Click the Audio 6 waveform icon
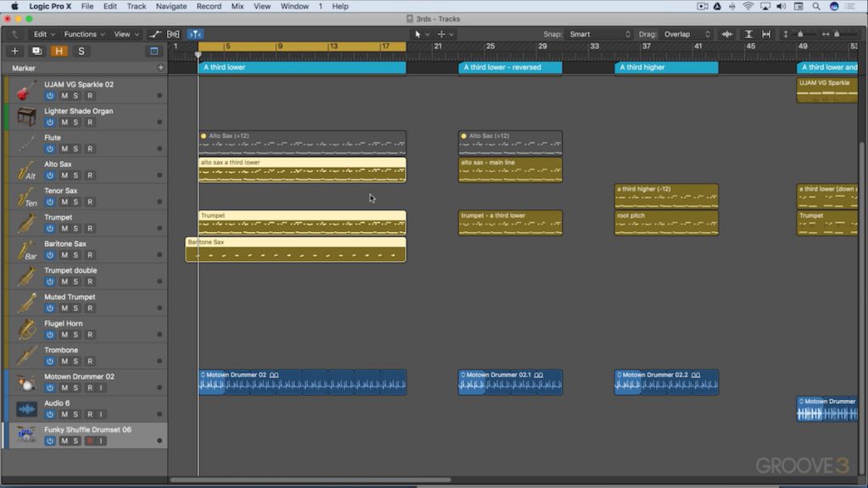Viewport: 868px width, 488px height. tap(25, 409)
